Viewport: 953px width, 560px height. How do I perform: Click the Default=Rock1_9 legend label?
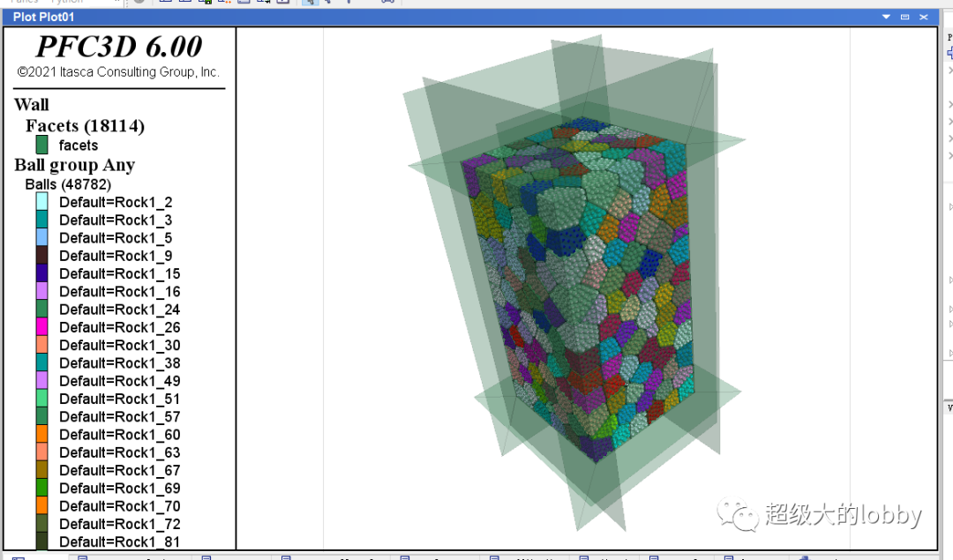click(116, 257)
